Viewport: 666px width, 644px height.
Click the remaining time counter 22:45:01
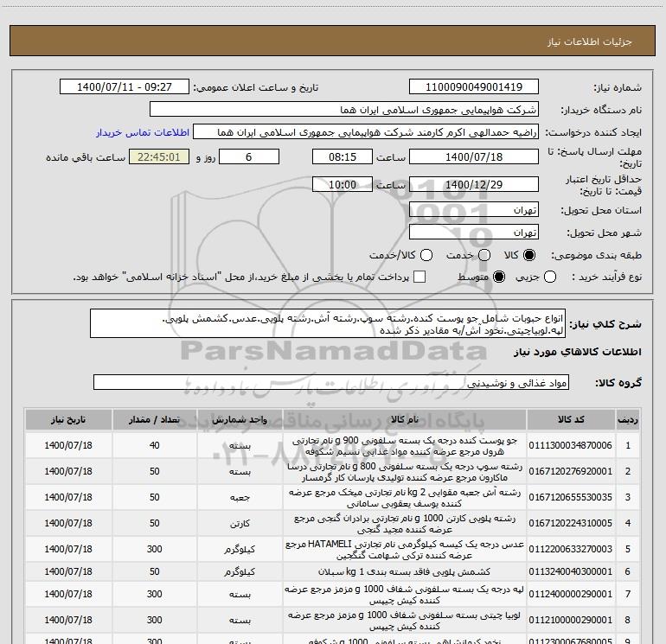[x=158, y=157]
